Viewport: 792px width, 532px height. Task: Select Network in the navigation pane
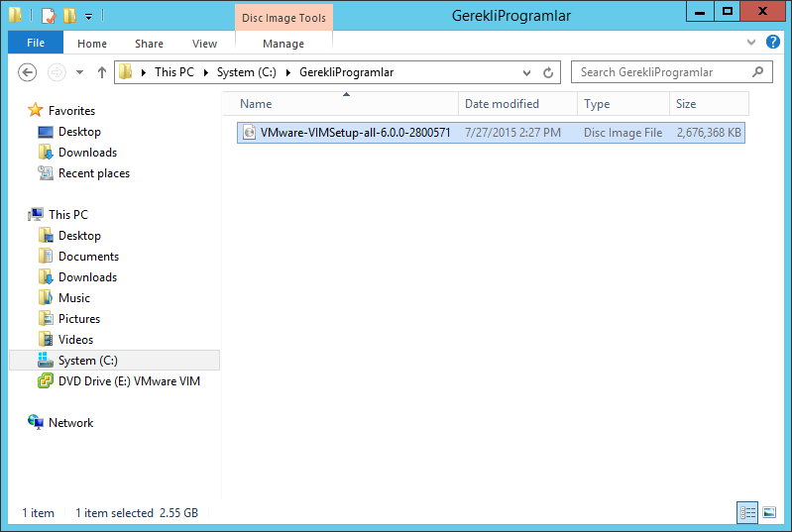(x=70, y=422)
